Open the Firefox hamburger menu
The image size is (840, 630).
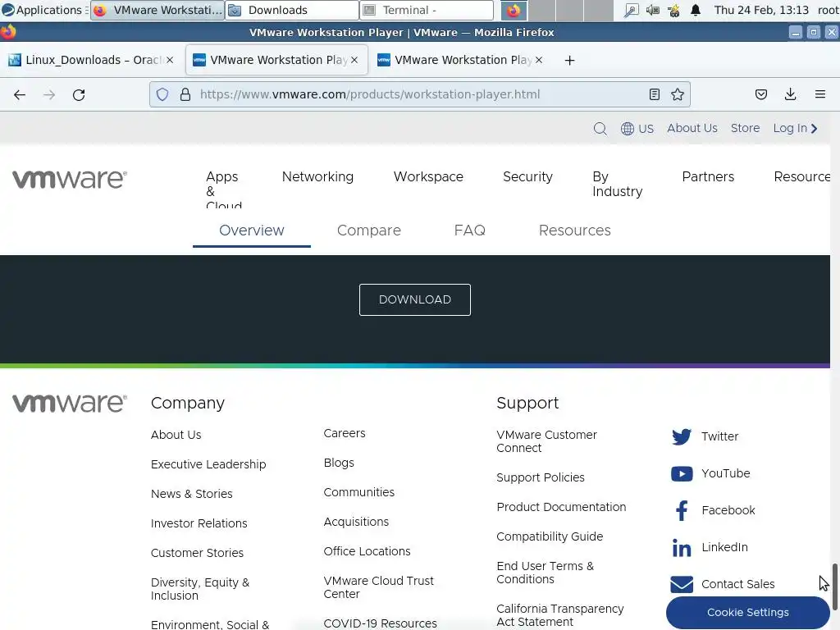click(819, 95)
